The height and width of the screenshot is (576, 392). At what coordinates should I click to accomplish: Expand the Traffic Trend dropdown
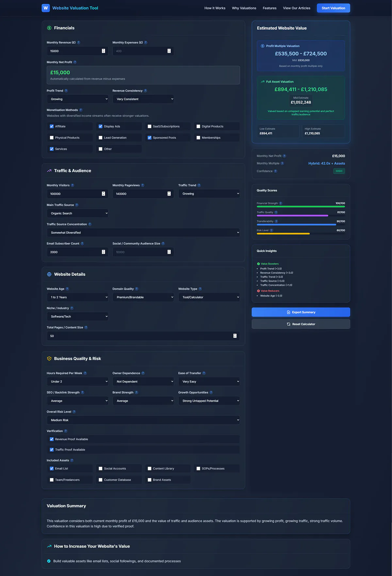[x=209, y=194]
